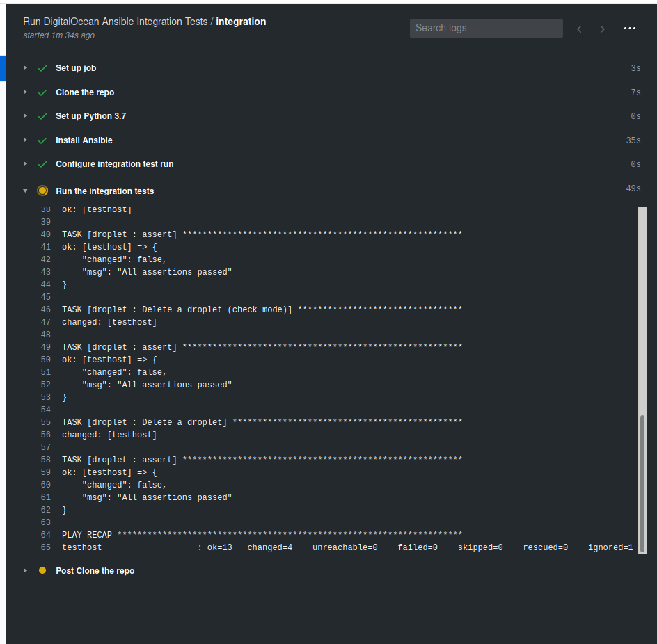Viewport: 657px width, 644px height.
Task: Expand the Post Clone the repo step
Action: pyautogui.click(x=25, y=570)
